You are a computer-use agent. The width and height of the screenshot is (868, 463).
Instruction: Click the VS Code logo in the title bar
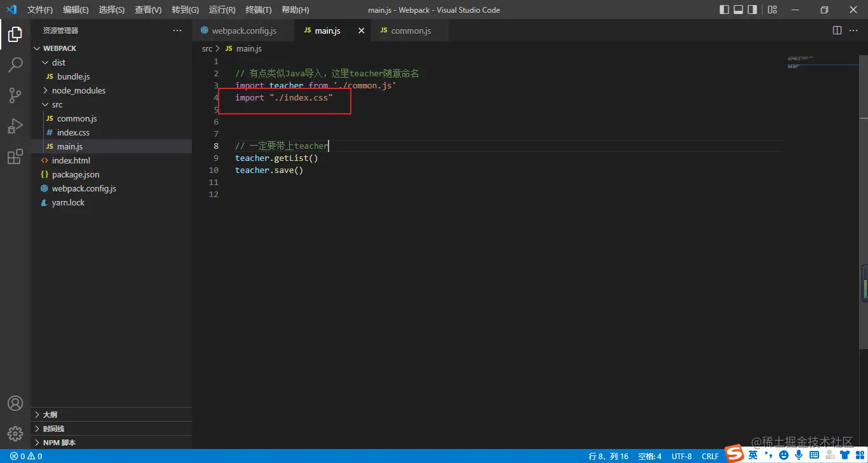11,10
